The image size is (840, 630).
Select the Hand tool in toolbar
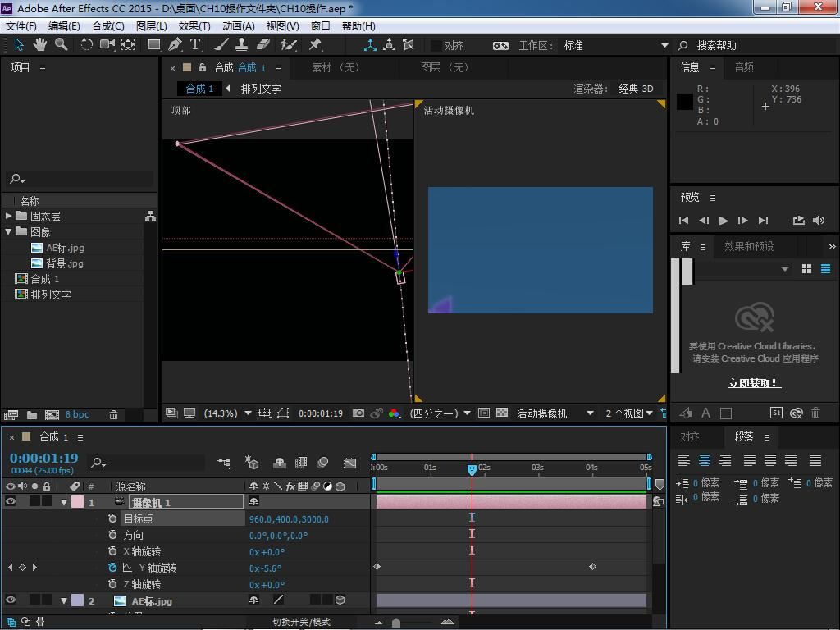[x=39, y=45]
